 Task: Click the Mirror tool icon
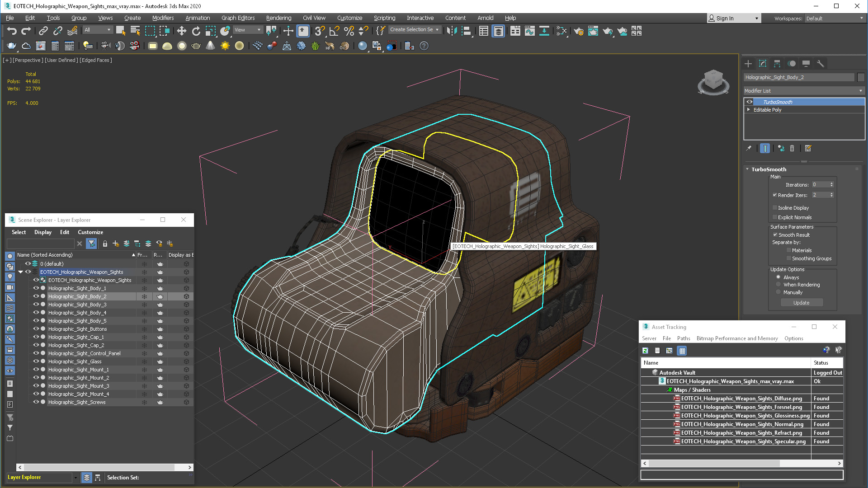coord(452,31)
